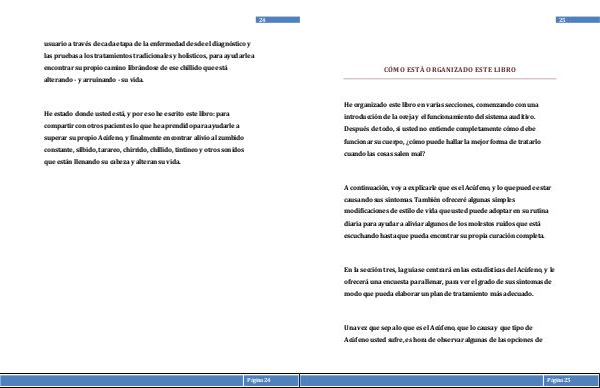Viewport: 600px width, 388px height.
Task: Click the line beginning 'En la sección tres'
Action: [x=449, y=270]
